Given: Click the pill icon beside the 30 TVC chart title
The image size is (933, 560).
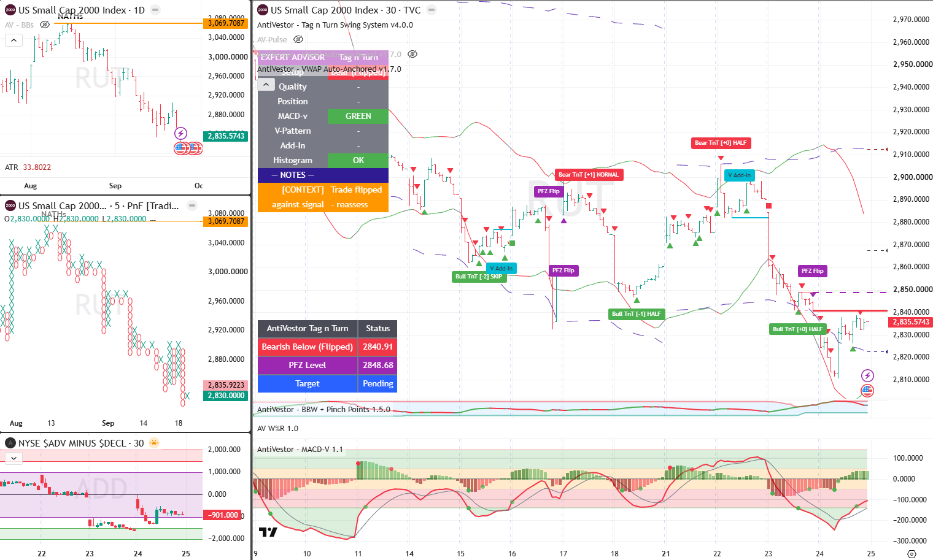Looking at the screenshot, I should coord(432,10).
